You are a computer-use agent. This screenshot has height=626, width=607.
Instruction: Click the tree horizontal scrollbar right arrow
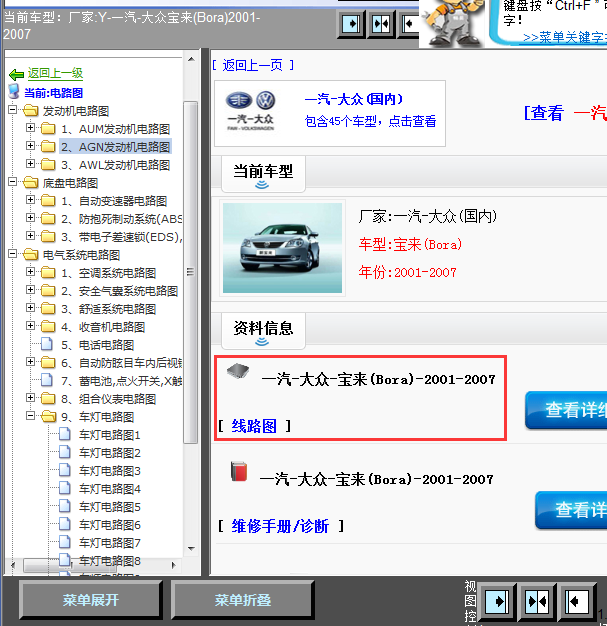[173, 565]
